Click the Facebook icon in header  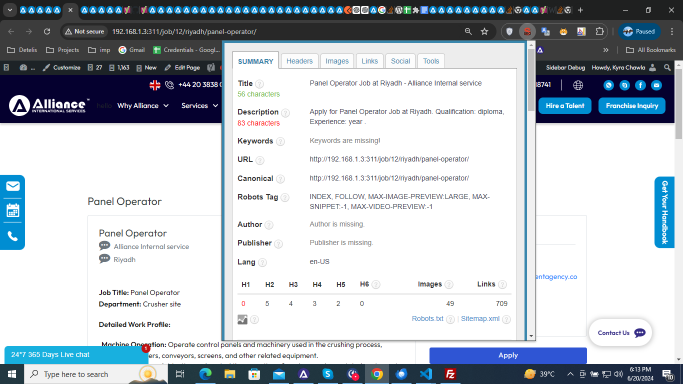640,85
